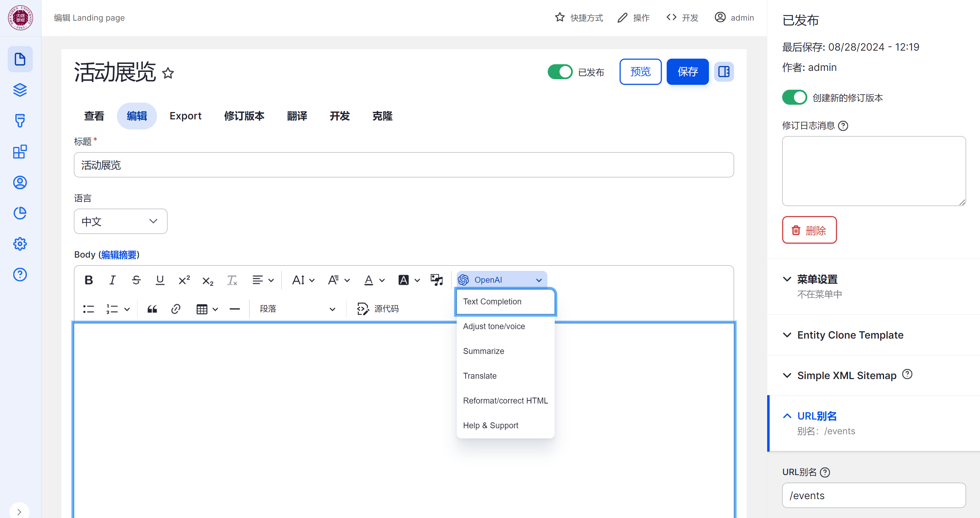Image resolution: width=980 pixels, height=518 pixels.
Task: Switch to the Export tab
Action: (x=185, y=116)
